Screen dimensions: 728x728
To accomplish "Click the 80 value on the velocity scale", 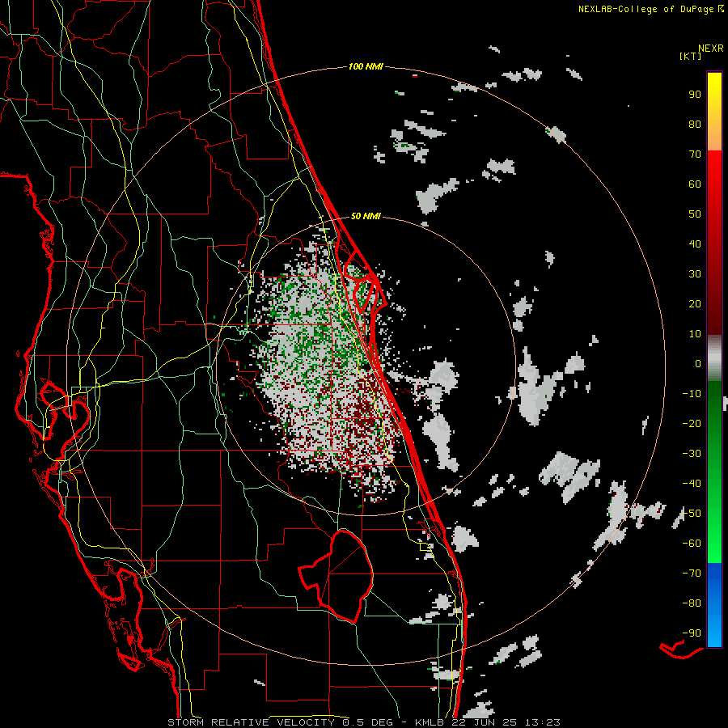I will tap(695, 125).
